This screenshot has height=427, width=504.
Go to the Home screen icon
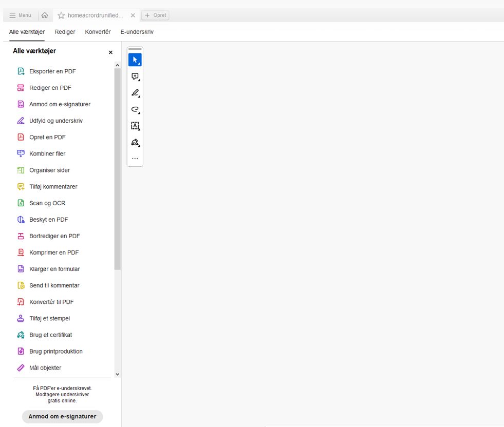pyautogui.click(x=45, y=15)
